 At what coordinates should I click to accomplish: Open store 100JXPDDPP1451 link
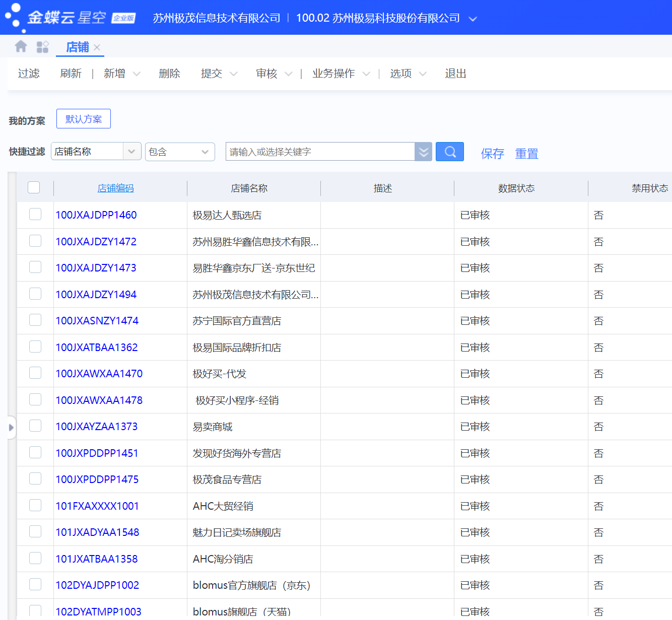click(97, 453)
